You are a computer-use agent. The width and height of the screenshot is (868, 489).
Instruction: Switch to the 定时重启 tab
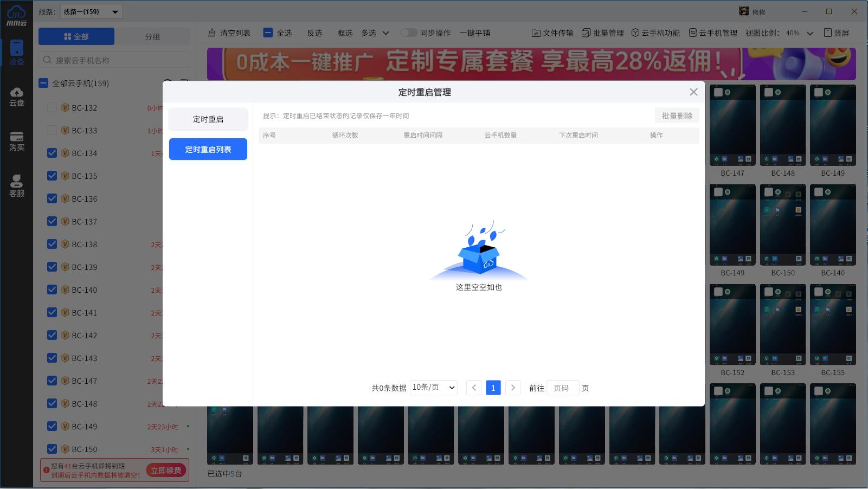click(x=208, y=119)
